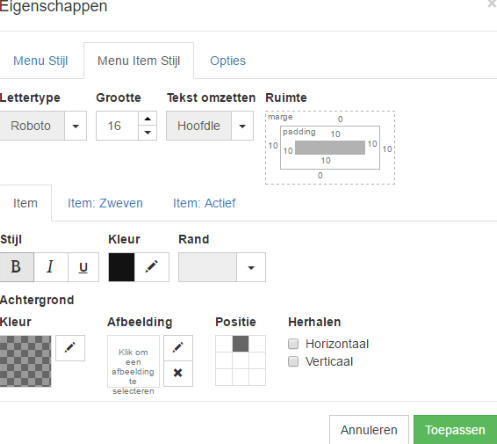497x444 pixels.
Task: Click the black text color swatch
Action: click(122, 267)
